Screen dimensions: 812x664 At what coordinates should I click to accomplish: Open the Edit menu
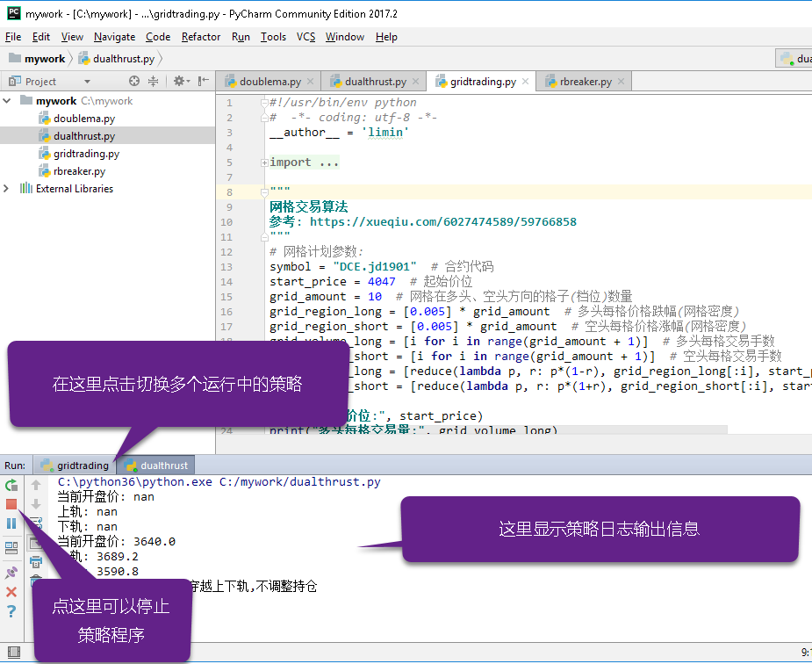[41, 37]
